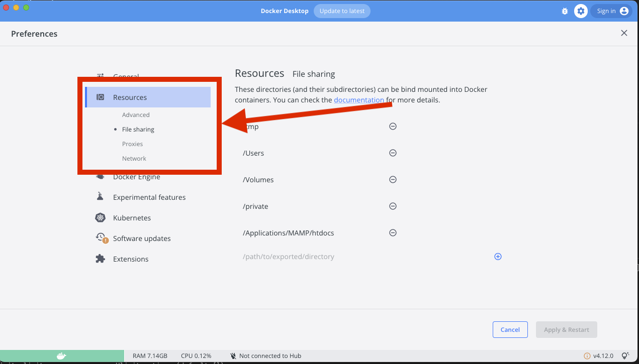Click the v4.12.0 version indicator
This screenshot has height=364, width=639.
[603, 356]
